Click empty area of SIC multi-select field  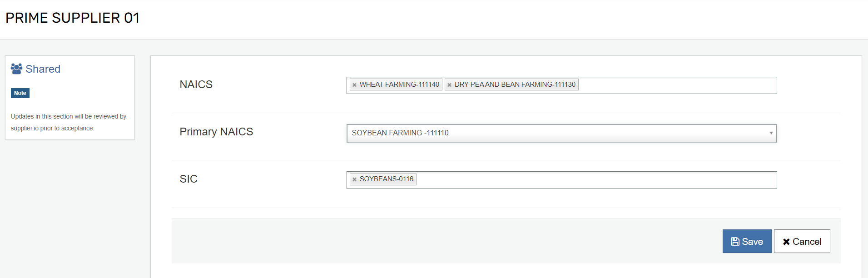coord(596,180)
